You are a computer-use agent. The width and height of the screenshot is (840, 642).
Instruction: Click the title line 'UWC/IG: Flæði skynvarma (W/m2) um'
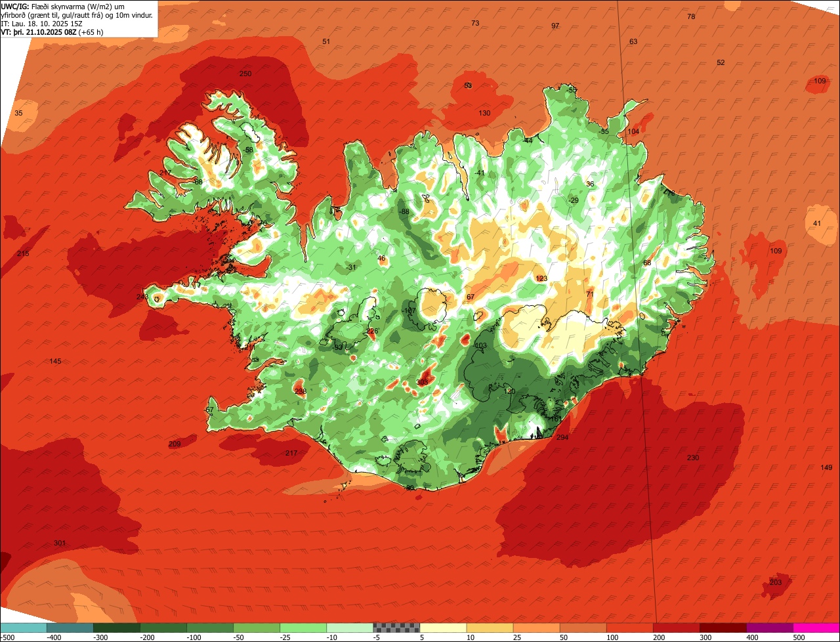[63, 6]
